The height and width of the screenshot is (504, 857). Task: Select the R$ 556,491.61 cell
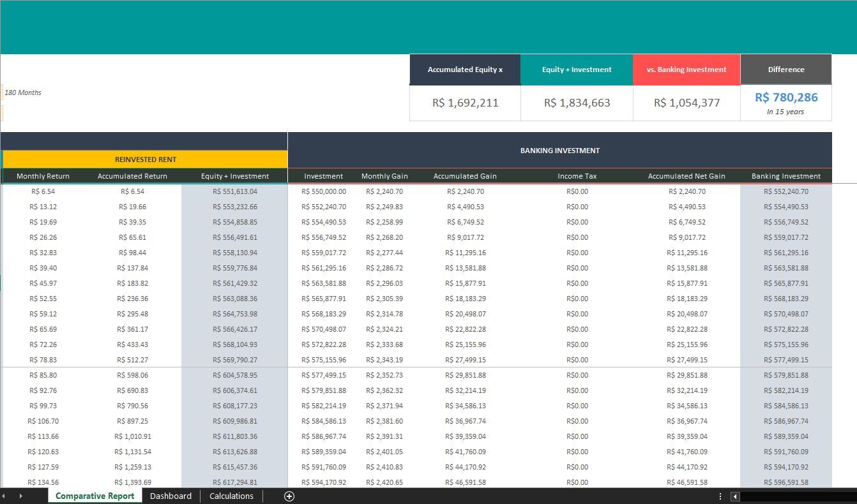click(235, 237)
